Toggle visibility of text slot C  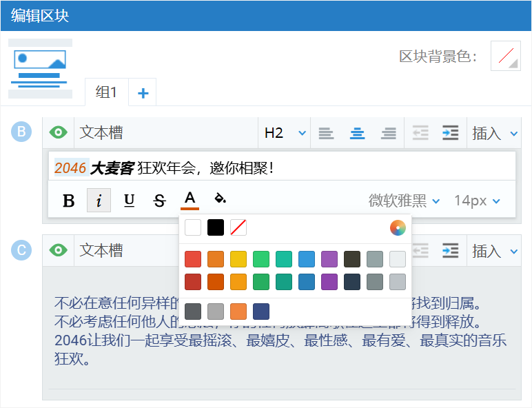59,251
